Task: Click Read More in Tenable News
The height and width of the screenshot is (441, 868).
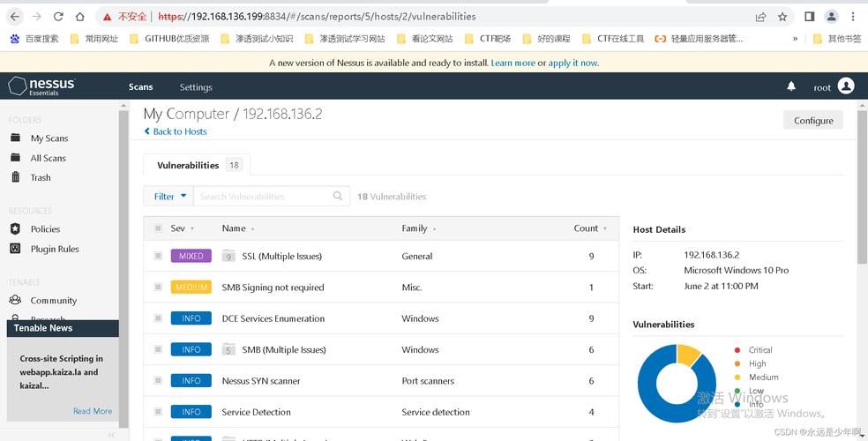Action: (93, 411)
